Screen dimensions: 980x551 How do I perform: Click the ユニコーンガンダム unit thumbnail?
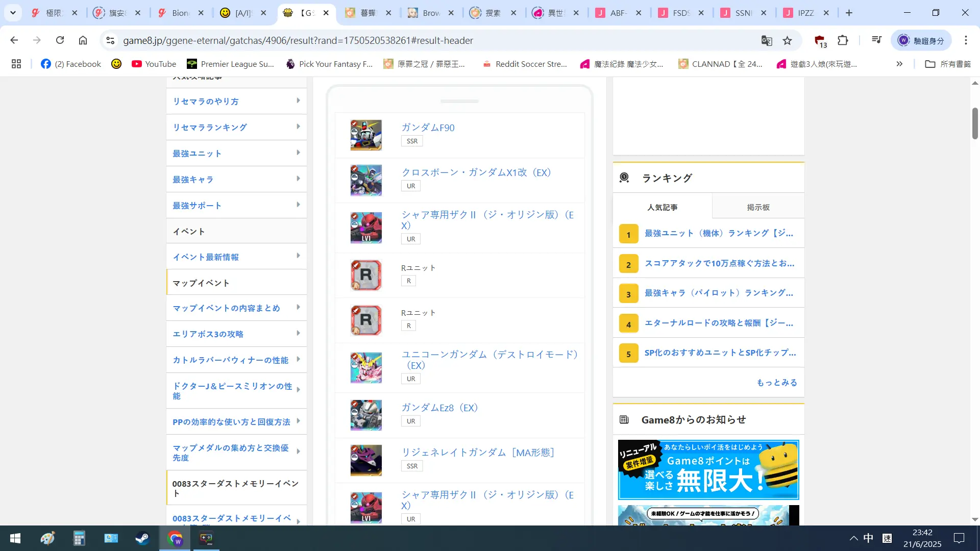(366, 367)
